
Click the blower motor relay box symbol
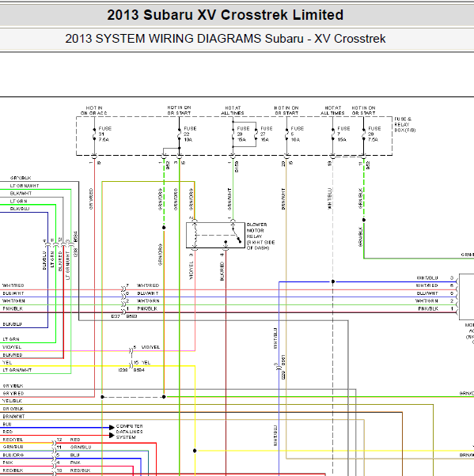click(x=215, y=236)
